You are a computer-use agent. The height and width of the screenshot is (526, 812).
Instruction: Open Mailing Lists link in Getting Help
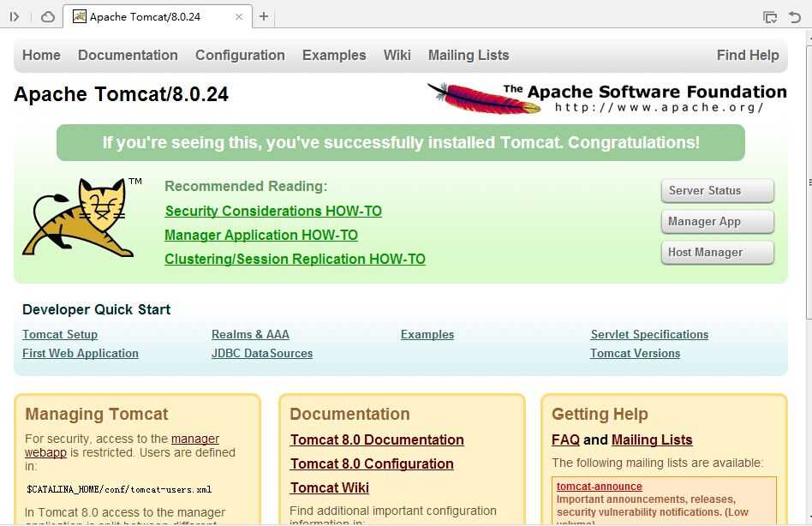[x=652, y=439]
